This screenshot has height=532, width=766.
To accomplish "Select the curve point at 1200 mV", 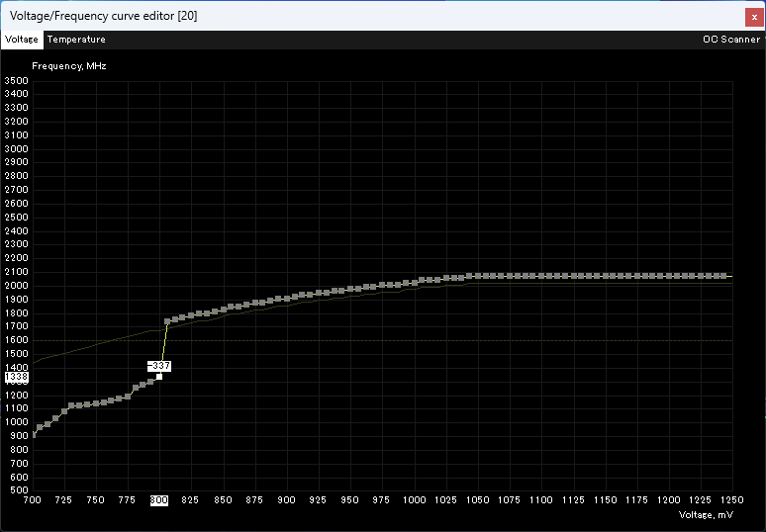I will [x=667, y=276].
